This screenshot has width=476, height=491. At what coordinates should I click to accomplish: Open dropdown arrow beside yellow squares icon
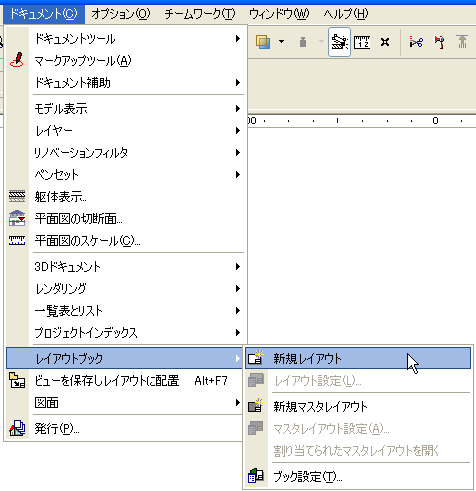[282, 42]
